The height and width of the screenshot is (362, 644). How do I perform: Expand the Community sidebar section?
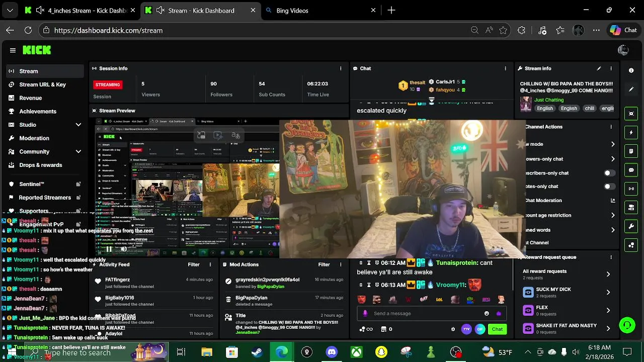click(78, 151)
